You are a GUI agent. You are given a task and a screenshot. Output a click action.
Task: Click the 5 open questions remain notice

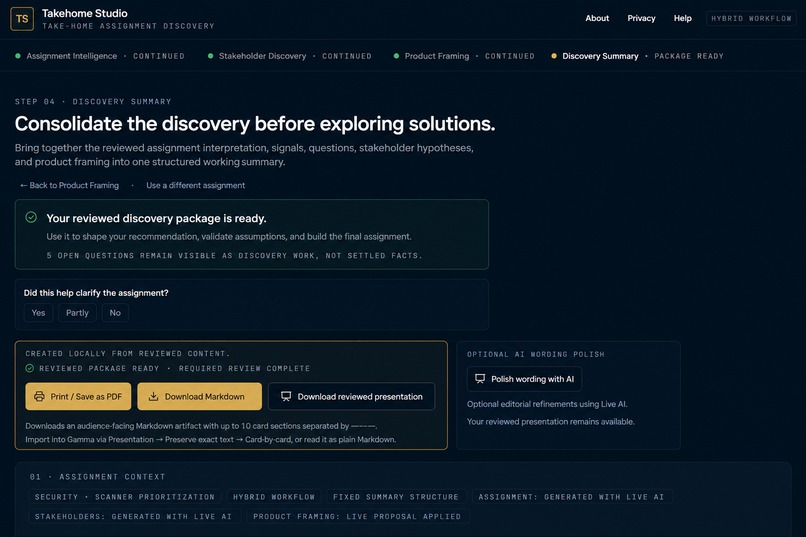click(x=234, y=255)
